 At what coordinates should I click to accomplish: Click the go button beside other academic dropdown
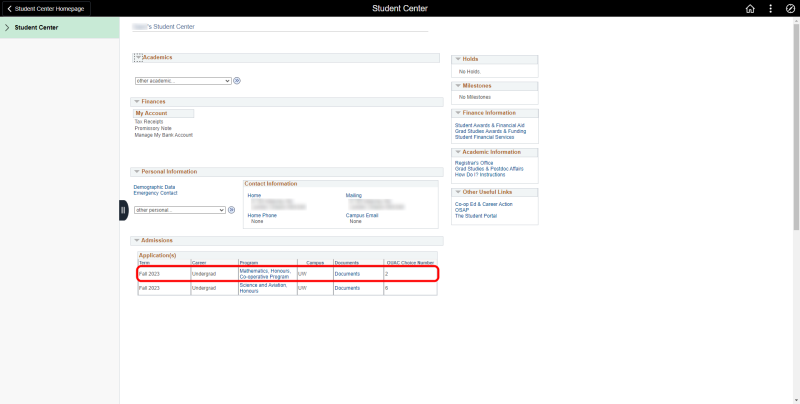(237, 81)
